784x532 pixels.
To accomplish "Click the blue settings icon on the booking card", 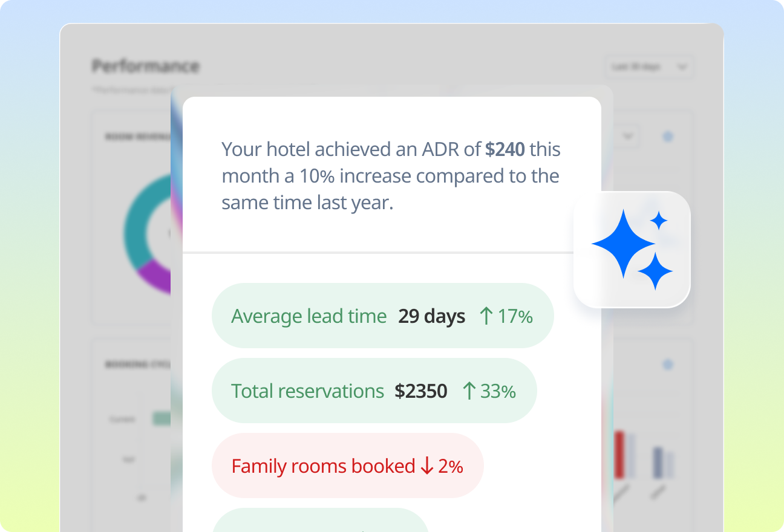I will click(668, 365).
